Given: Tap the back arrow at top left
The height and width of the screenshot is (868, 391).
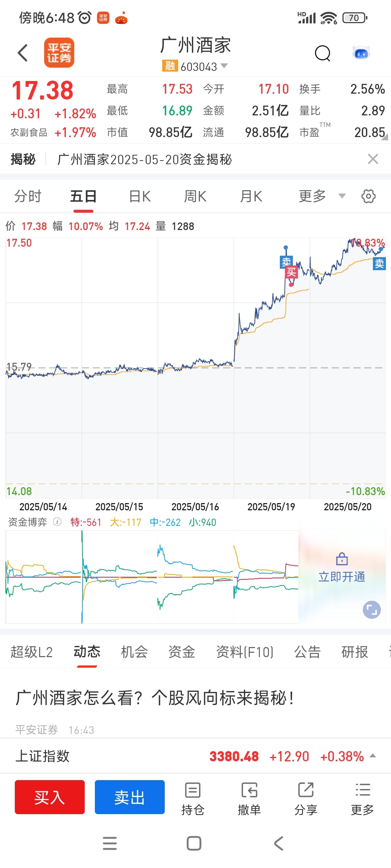Looking at the screenshot, I should [x=23, y=53].
